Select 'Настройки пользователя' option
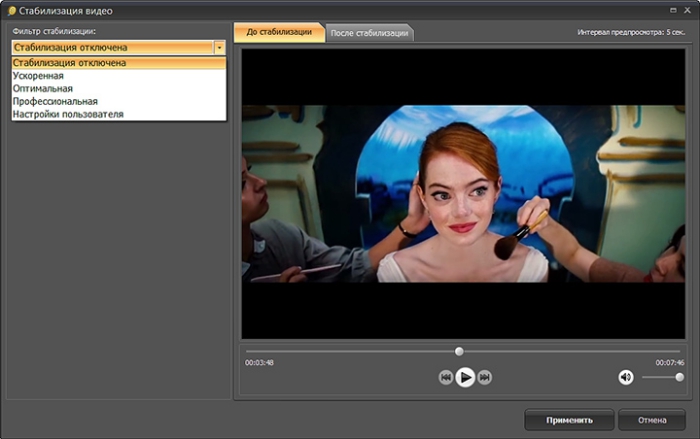700x439 pixels. point(119,114)
